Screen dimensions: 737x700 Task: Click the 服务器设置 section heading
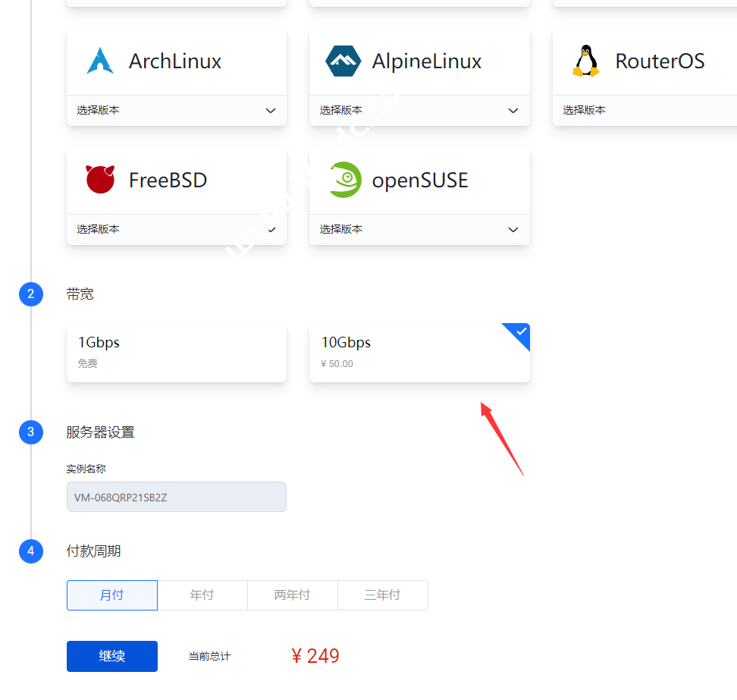100,432
